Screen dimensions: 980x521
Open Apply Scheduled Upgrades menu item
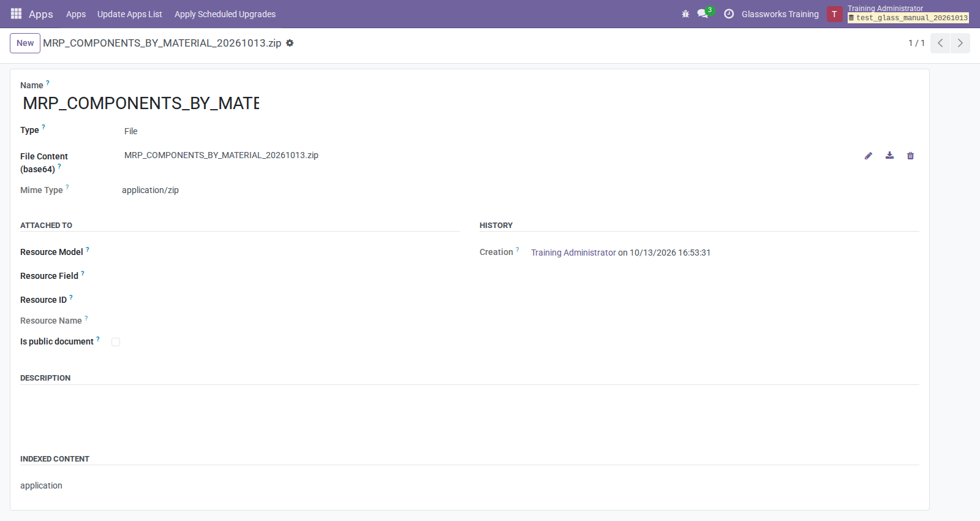(x=225, y=14)
